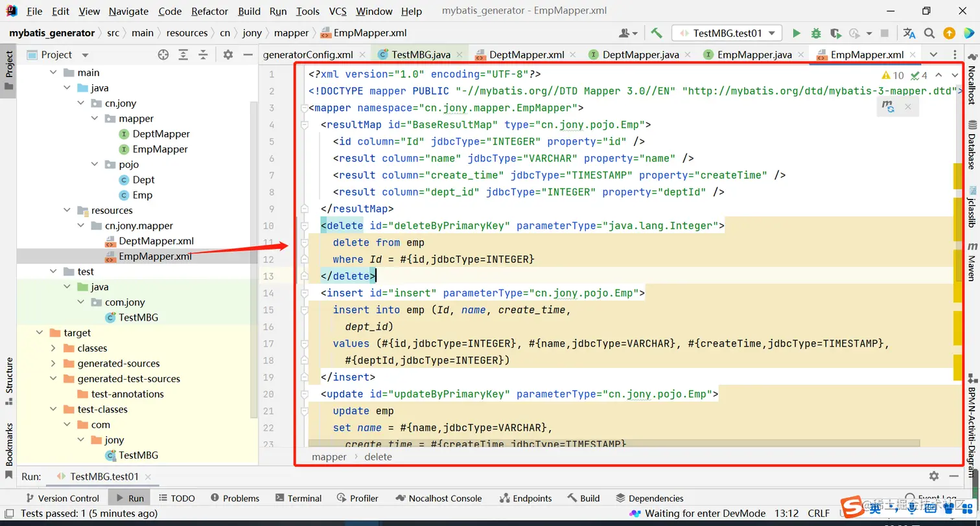Open Run panel settings gear
Viewport: 980px width, 526px height.
point(933,476)
